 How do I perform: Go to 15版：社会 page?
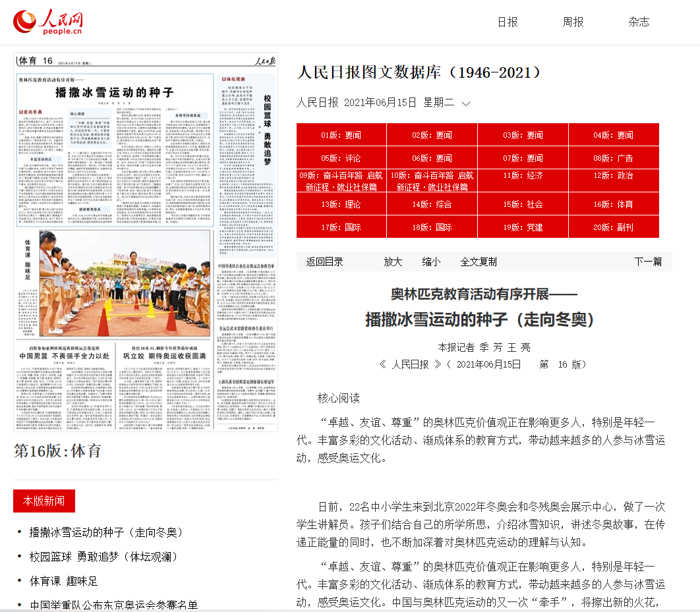(523, 204)
